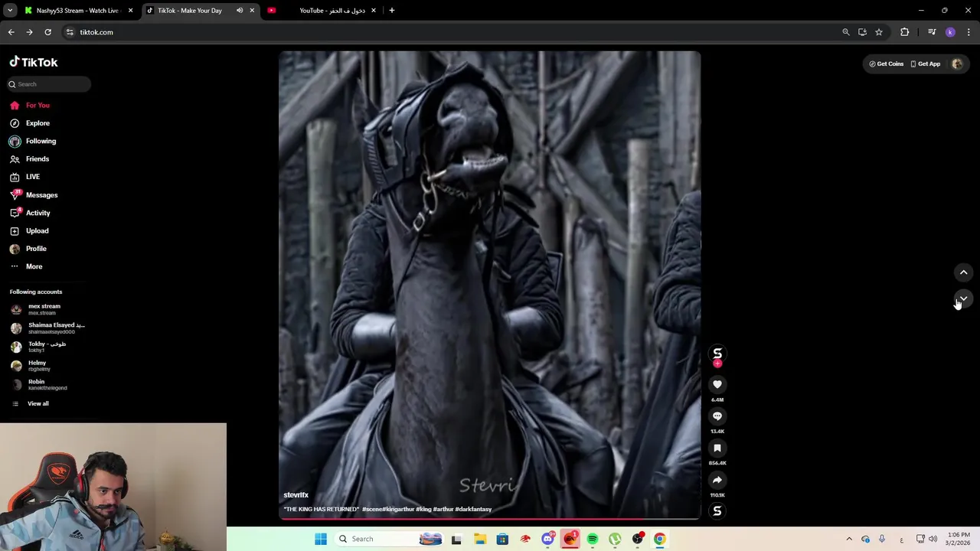Bookmark the video to favorites
This screenshot has height=551, width=980.
coord(717,448)
